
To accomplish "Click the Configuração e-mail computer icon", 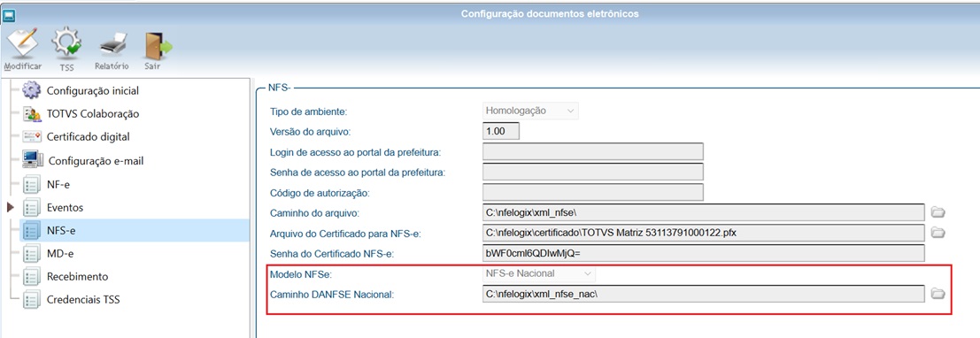I will (33, 160).
